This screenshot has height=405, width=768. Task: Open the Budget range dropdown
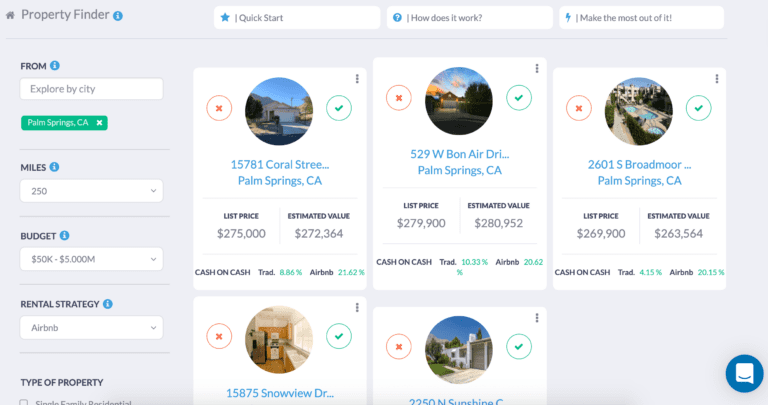pos(91,259)
